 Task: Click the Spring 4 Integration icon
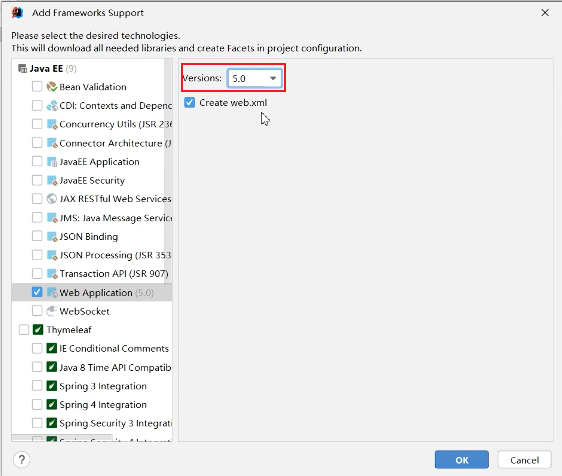52,404
